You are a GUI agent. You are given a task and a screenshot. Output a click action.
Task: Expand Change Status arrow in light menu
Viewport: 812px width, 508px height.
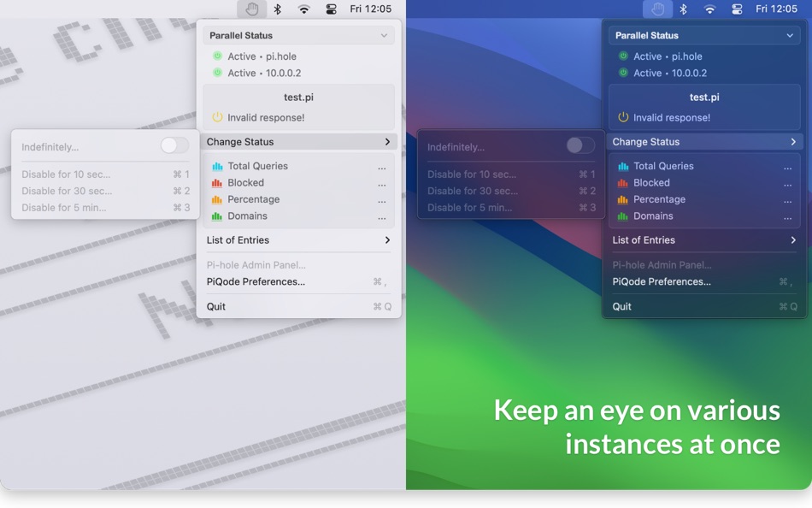coord(387,141)
